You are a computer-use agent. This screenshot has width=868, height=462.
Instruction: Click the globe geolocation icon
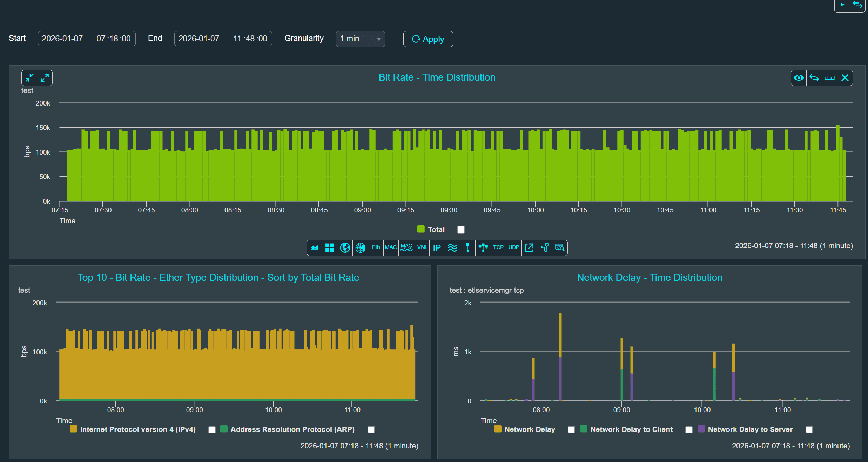(x=345, y=248)
